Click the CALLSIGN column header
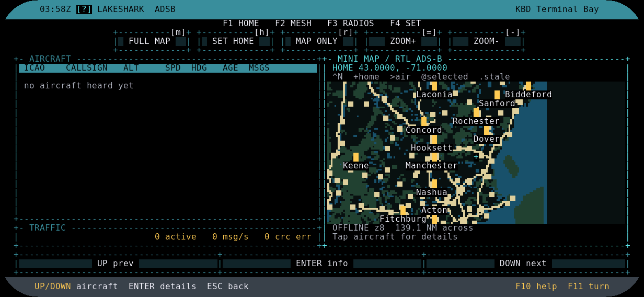 [x=87, y=68]
